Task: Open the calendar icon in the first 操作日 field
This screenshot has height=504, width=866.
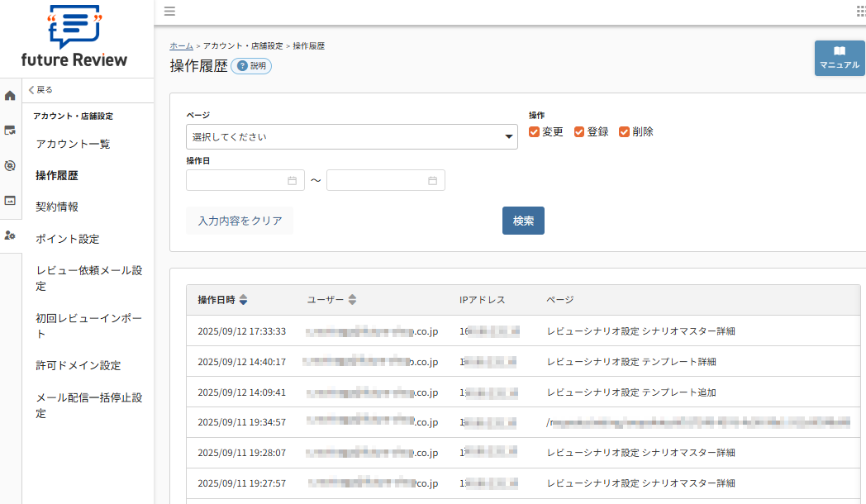Action: coord(293,179)
